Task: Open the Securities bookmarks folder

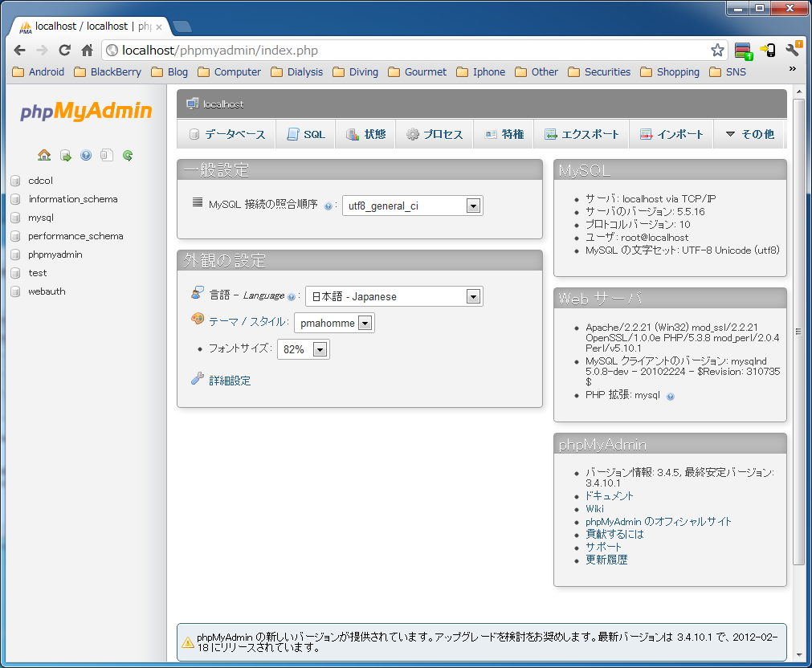Action: point(599,72)
